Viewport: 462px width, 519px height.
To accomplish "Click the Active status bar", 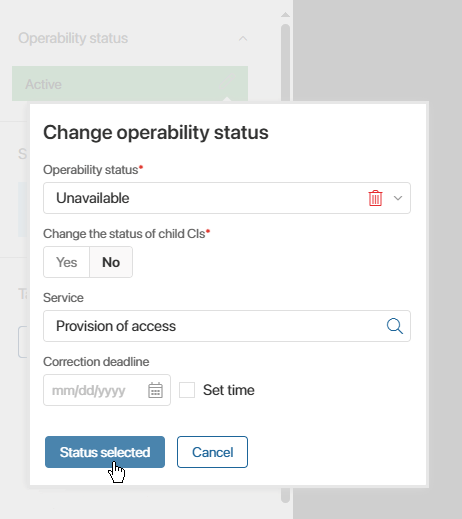I will coord(130,84).
